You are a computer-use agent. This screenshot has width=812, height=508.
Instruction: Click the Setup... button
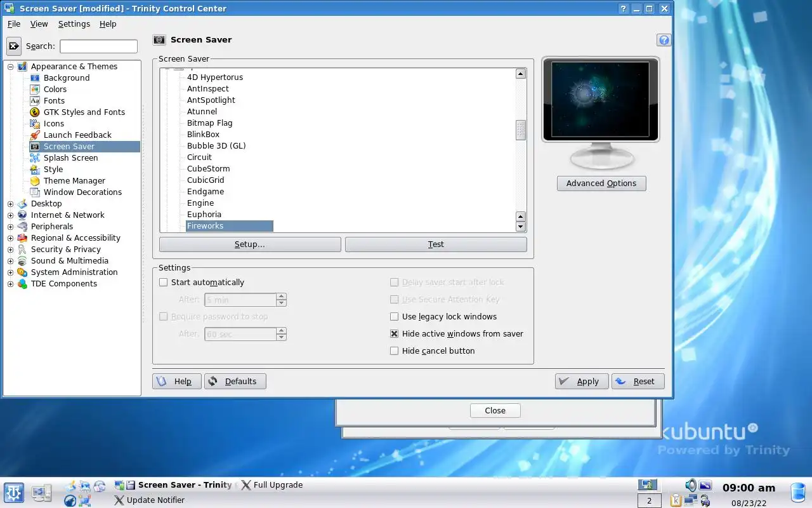coord(250,244)
